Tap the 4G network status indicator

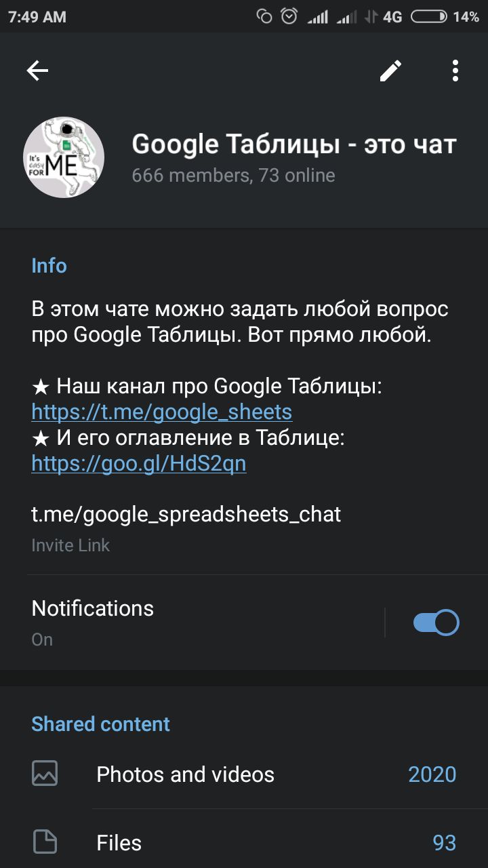pyautogui.click(x=392, y=16)
